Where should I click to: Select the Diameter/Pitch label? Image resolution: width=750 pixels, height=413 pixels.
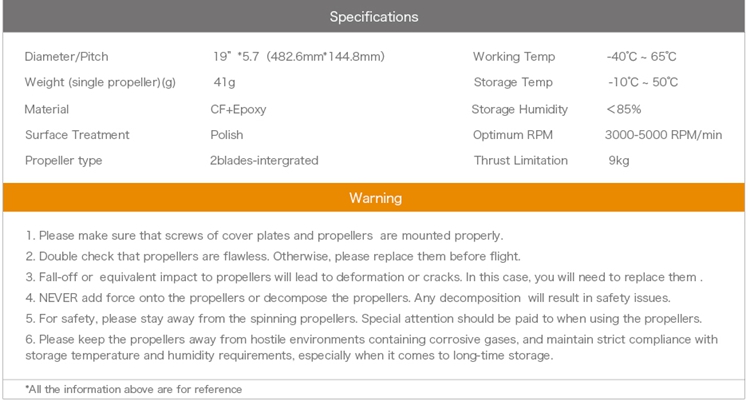pyautogui.click(x=66, y=57)
